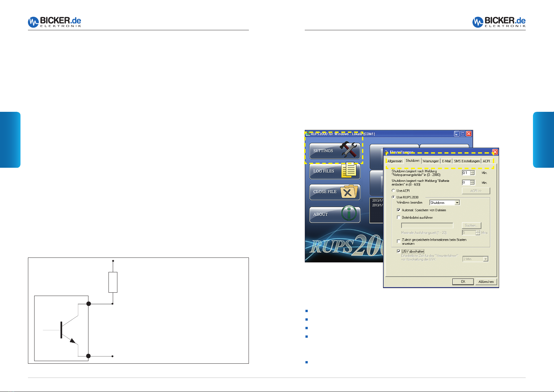
Task: Select the Shutdown tab
Action: tap(413, 160)
